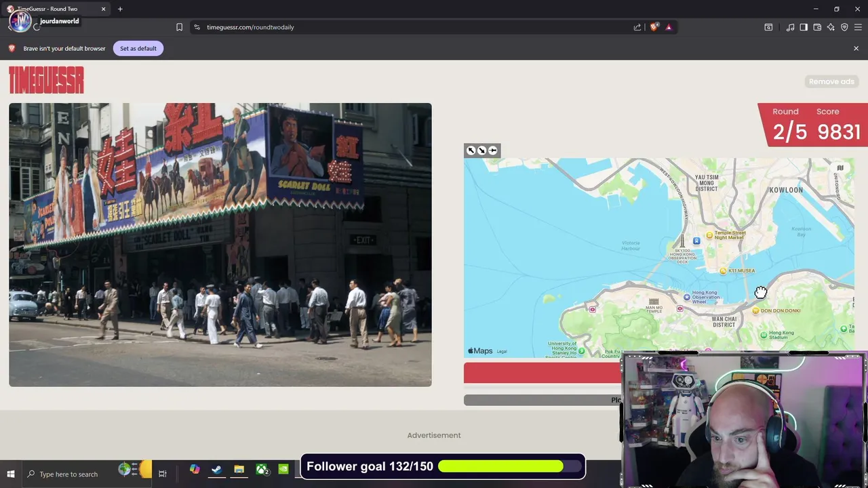Viewport: 868px width, 488px height.
Task: Open the NVIDIA app from the taskbar
Action: click(x=283, y=469)
